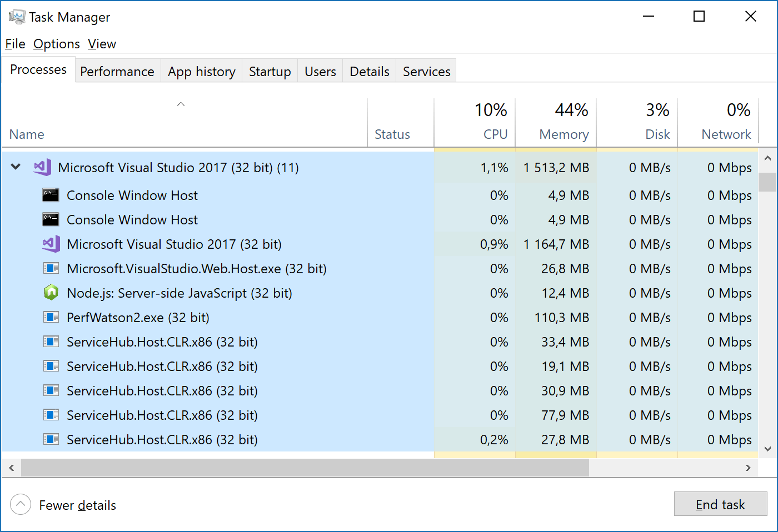Click the vertical scrollbar up arrow
This screenshot has width=778, height=532.
coord(767,158)
